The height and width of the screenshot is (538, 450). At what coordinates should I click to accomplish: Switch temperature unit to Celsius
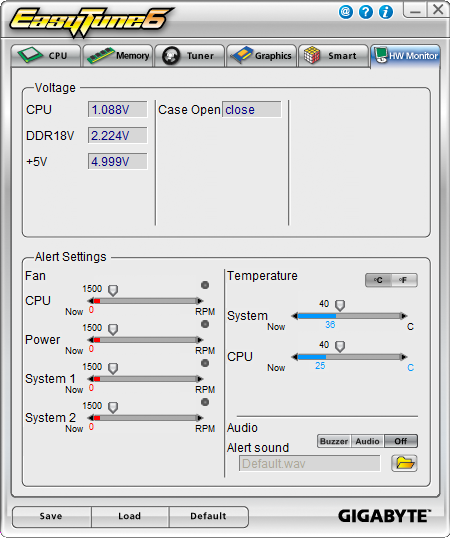click(378, 280)
